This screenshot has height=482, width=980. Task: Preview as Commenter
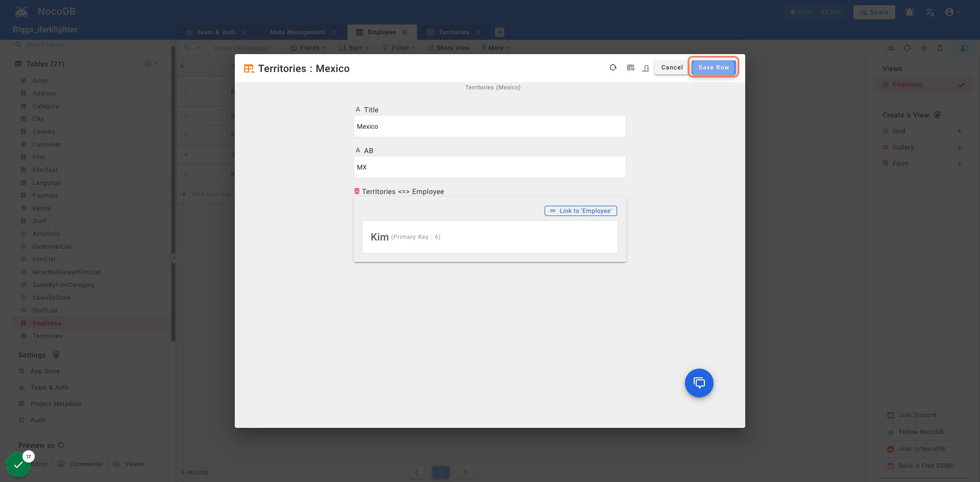tap(81, 464)
